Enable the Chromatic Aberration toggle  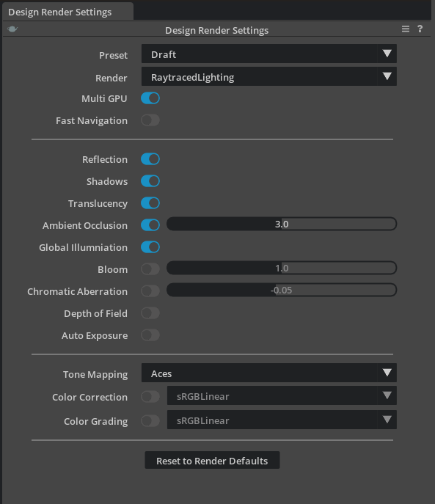(150, 291)
